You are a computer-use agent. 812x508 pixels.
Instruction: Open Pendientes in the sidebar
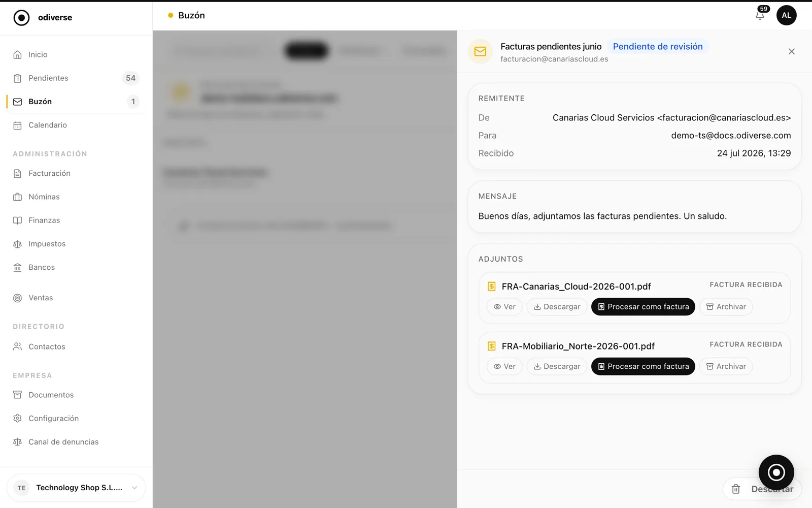76,78
